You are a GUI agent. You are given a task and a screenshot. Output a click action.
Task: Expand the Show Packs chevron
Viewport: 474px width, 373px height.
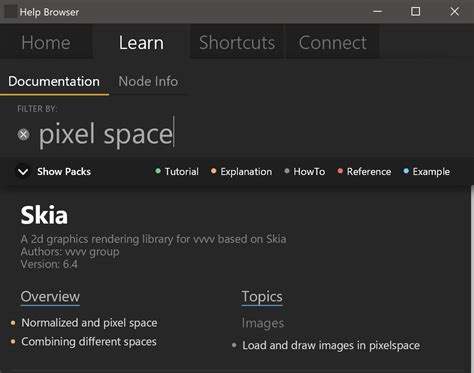point(23,172)
